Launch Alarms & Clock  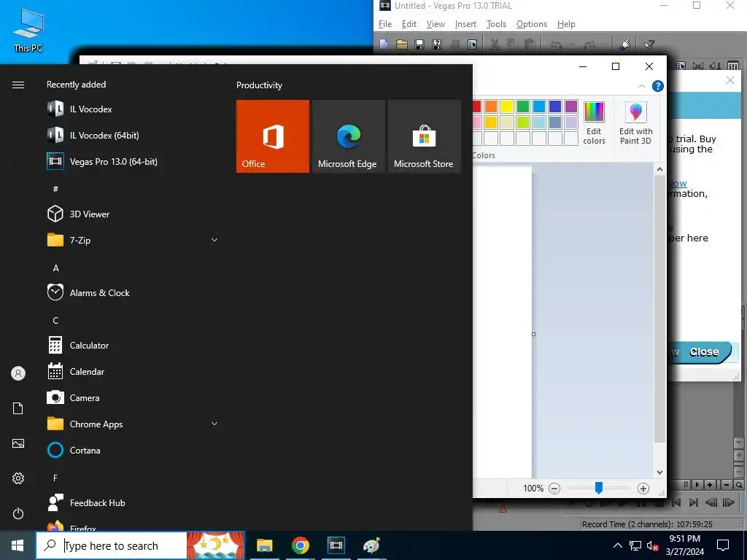click(x=133, y=292)
